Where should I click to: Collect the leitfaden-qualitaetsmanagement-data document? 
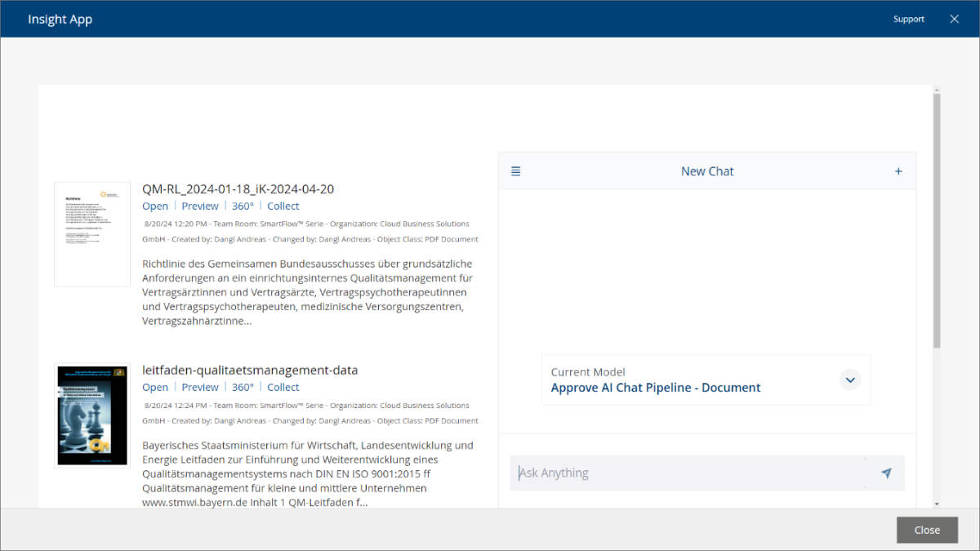tap(283, 388)
